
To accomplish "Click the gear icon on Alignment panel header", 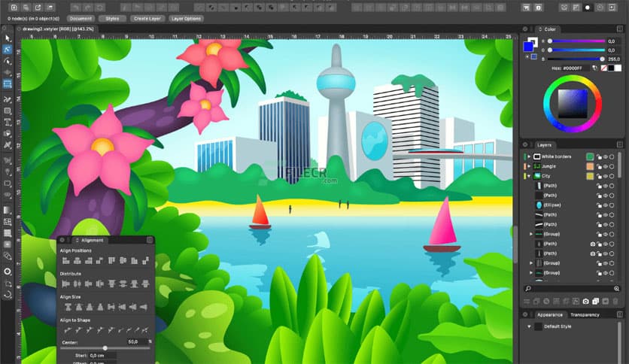I will [62, 240].
